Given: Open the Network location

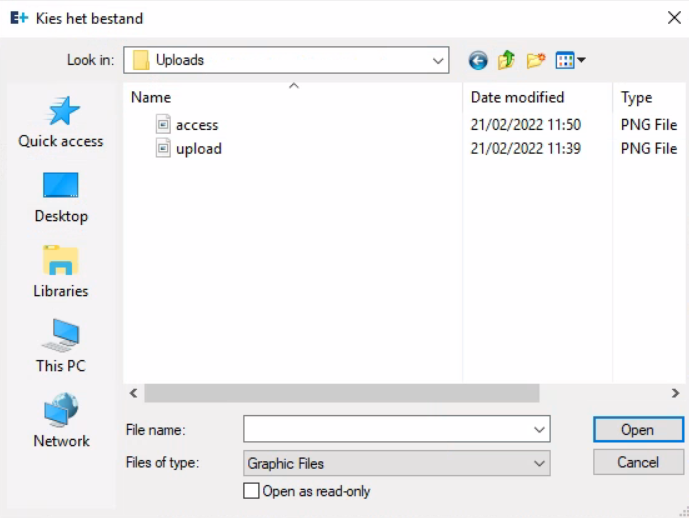Looking at the screenshot, I should click(61, 422).
